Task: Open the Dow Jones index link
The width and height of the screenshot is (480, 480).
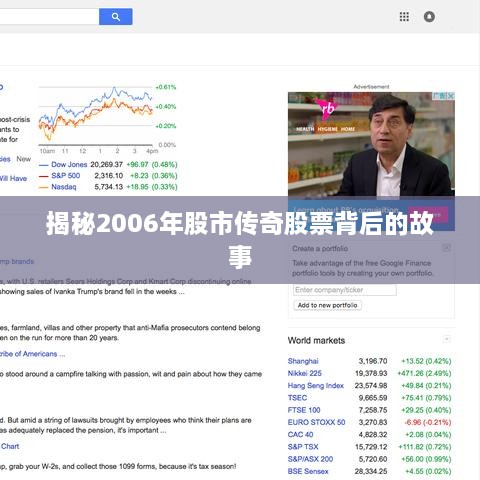Action: pos(69,164)
